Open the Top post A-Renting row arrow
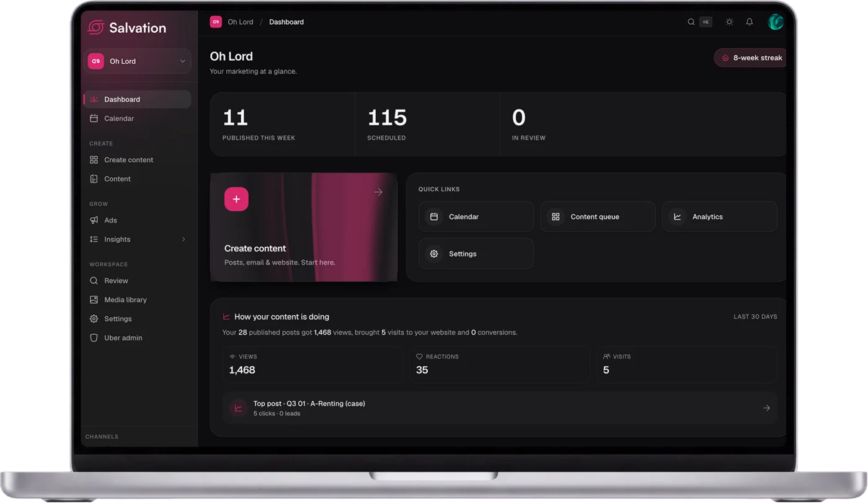868x503 pixels. [766, 408]
